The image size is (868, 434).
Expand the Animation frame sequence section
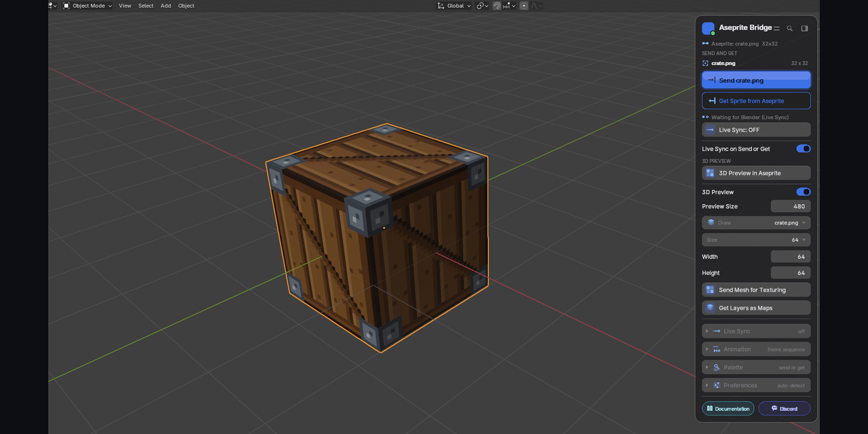pos(756,349)
